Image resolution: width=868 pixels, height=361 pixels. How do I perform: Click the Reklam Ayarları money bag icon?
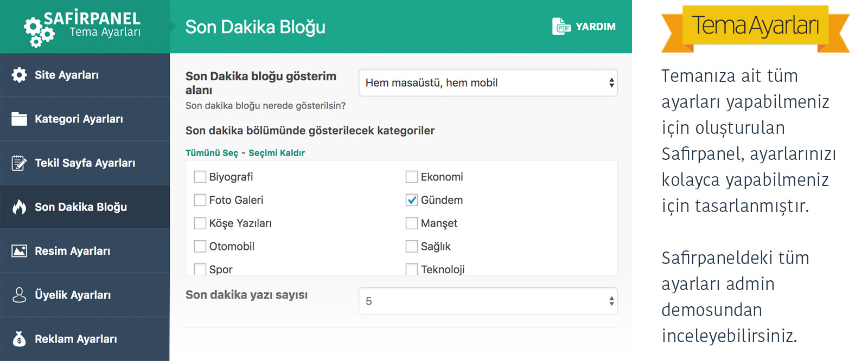pos(20,339)
